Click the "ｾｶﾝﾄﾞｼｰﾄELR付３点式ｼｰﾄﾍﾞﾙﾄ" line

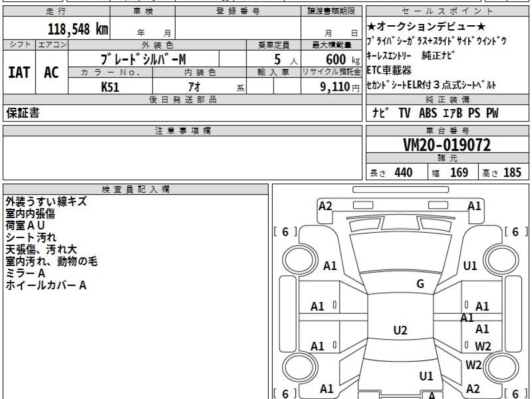[x=432, y=85]
